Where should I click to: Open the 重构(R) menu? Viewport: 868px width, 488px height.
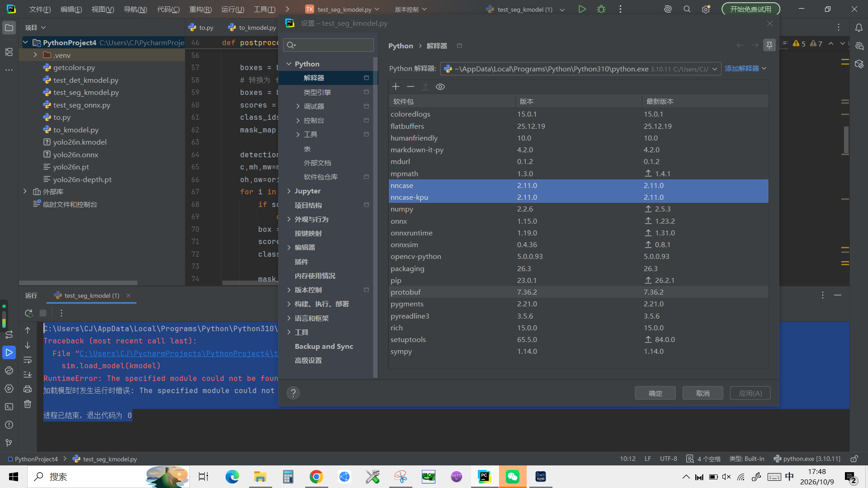[200, 9]
